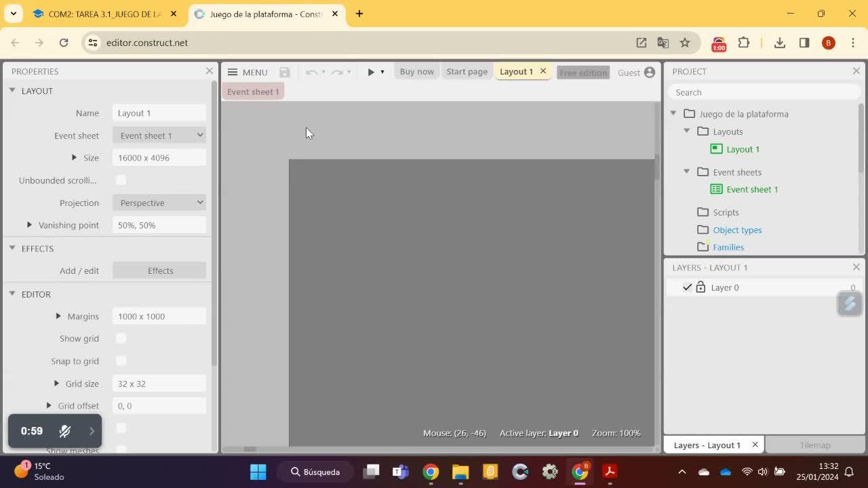
Task: Select Event sheet 1 in the Project tree
Action: coord(752,189)
